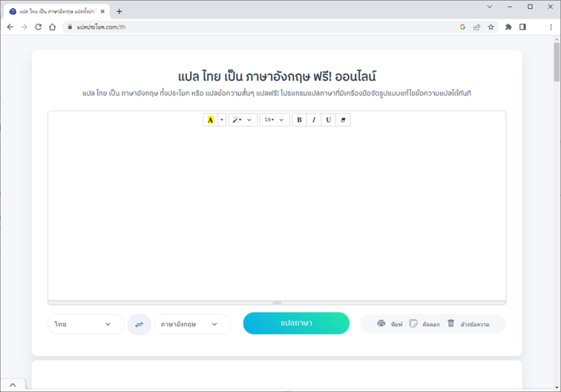
Task: Reload the page using the refresh icon
Action: click(x=38, y=27)
